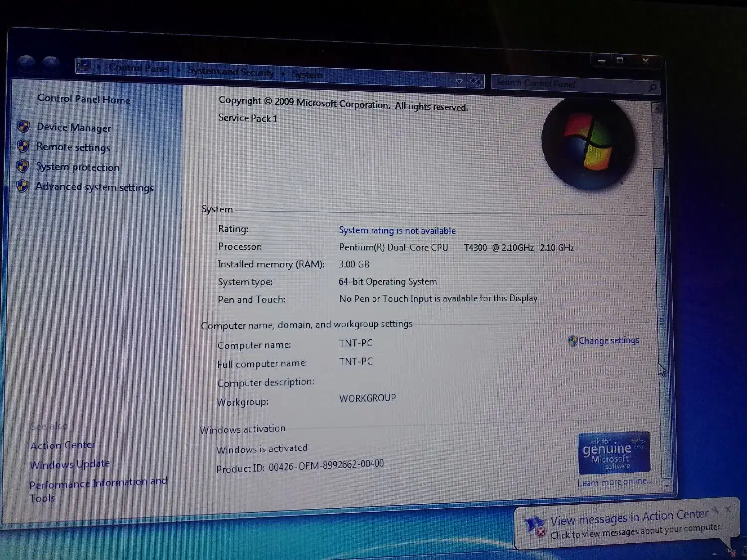Click the magnifier icon in the search box
The image size is (747, 560).
pos(652,87)
